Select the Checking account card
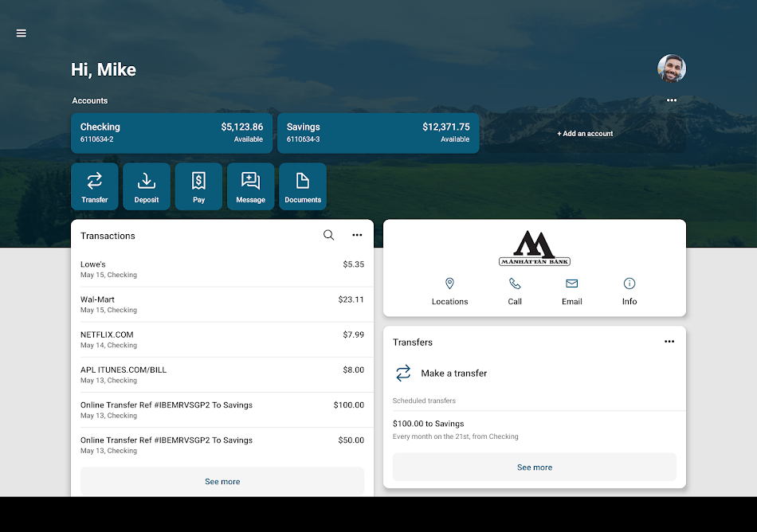757x532 pixels. pyautogui.click(x=171, y=132)
